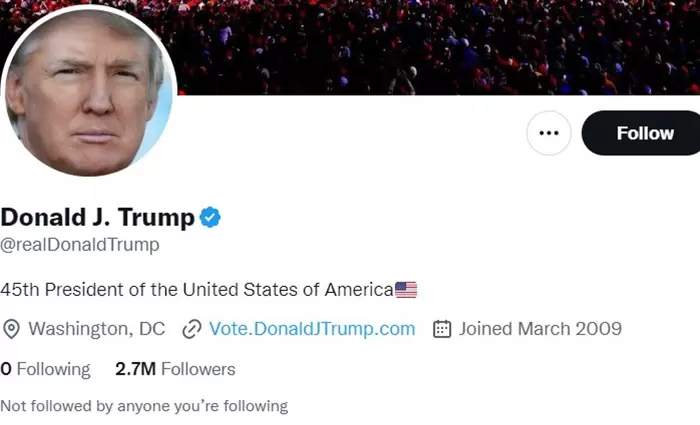Click the display name Donald J. Trump

(97, 217)
